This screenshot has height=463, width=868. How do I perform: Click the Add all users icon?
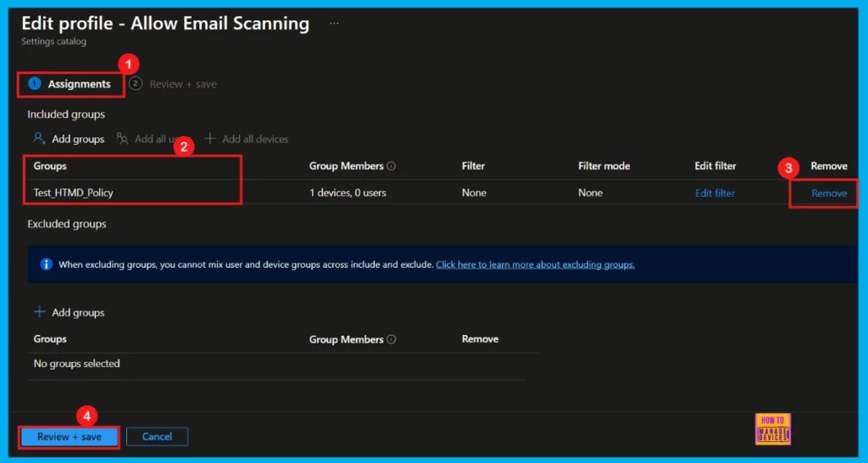[122, 139]
